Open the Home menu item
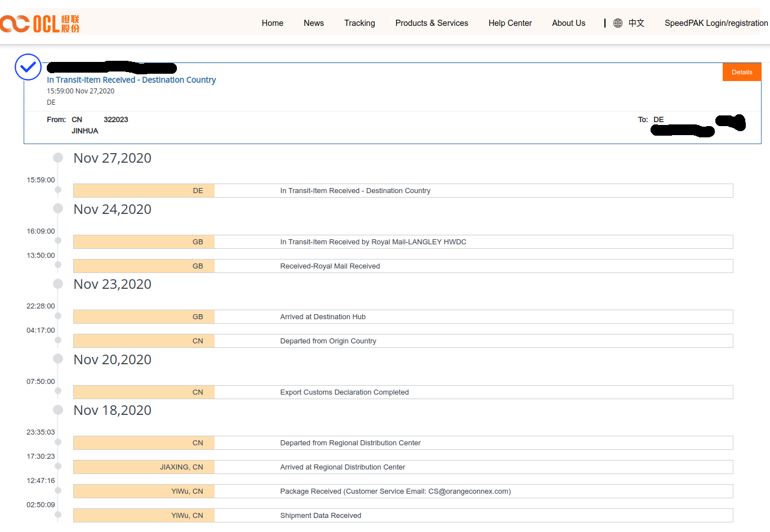 272,23
